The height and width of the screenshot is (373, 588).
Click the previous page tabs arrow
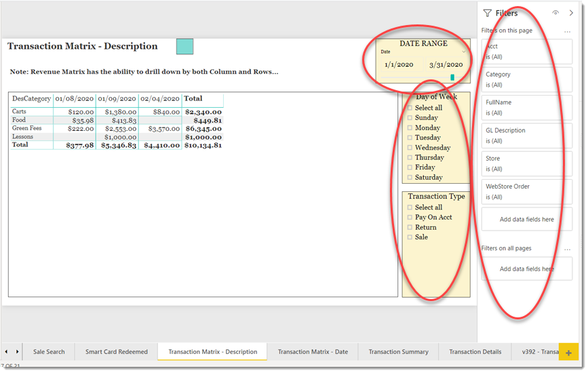6,351
